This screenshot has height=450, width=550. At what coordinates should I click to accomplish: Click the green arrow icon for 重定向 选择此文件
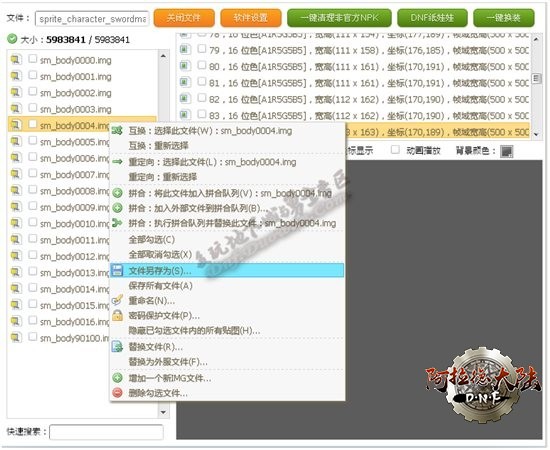coord(117,162)
